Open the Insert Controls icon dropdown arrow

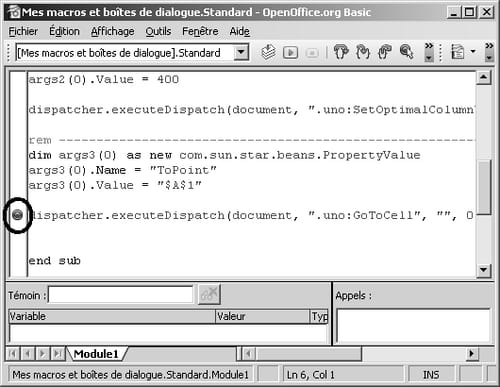(x=473, y=52)
